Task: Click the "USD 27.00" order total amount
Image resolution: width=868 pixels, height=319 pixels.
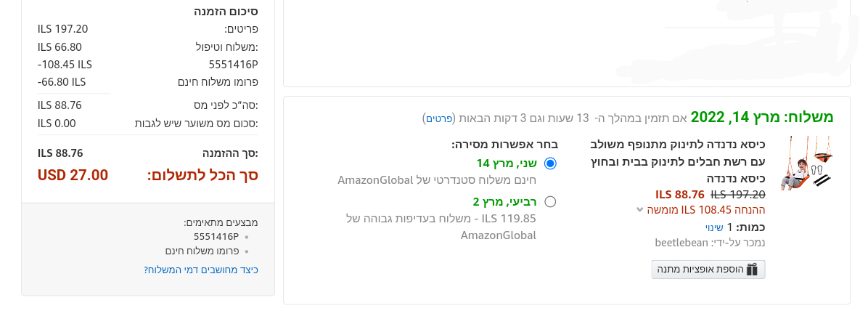Action: coord(73,175)
